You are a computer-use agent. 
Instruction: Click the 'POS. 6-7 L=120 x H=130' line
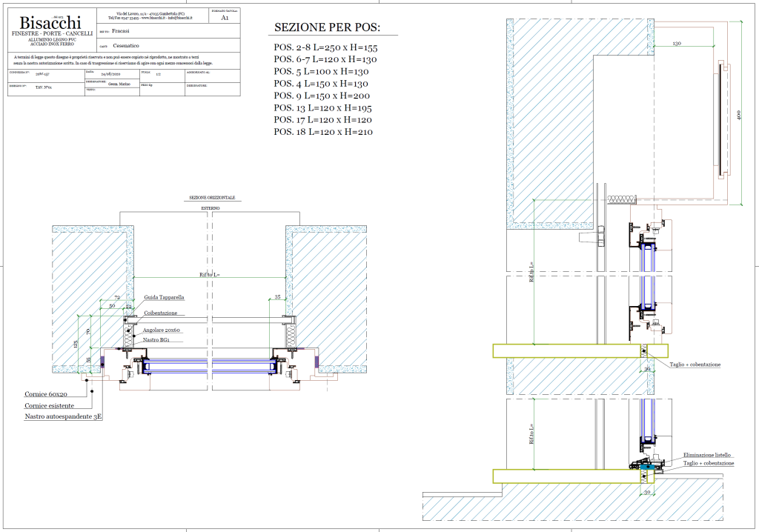click(325, 59)
